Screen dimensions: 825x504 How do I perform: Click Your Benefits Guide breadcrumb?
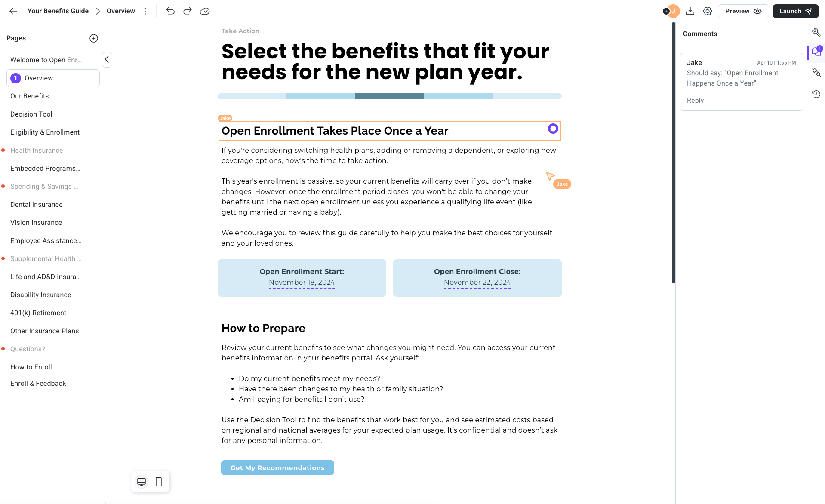pyautogui.click(x=58, y=11)
